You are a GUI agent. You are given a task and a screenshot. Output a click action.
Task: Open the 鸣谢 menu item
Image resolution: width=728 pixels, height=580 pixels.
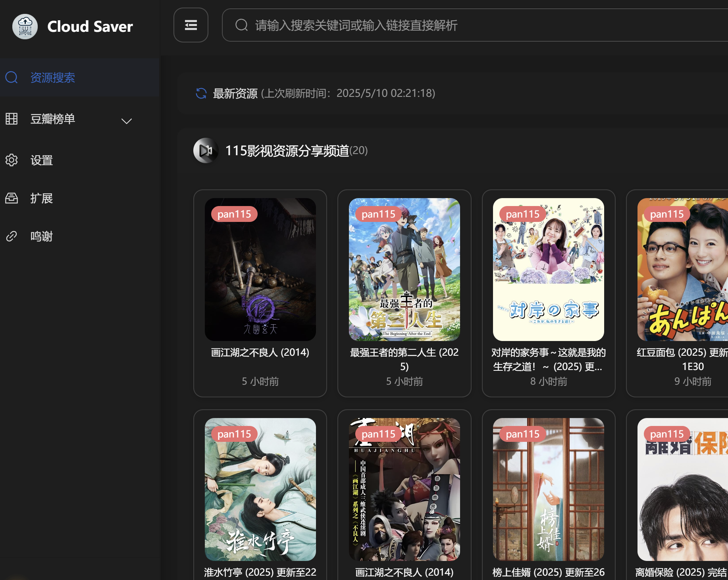(79, 236)
